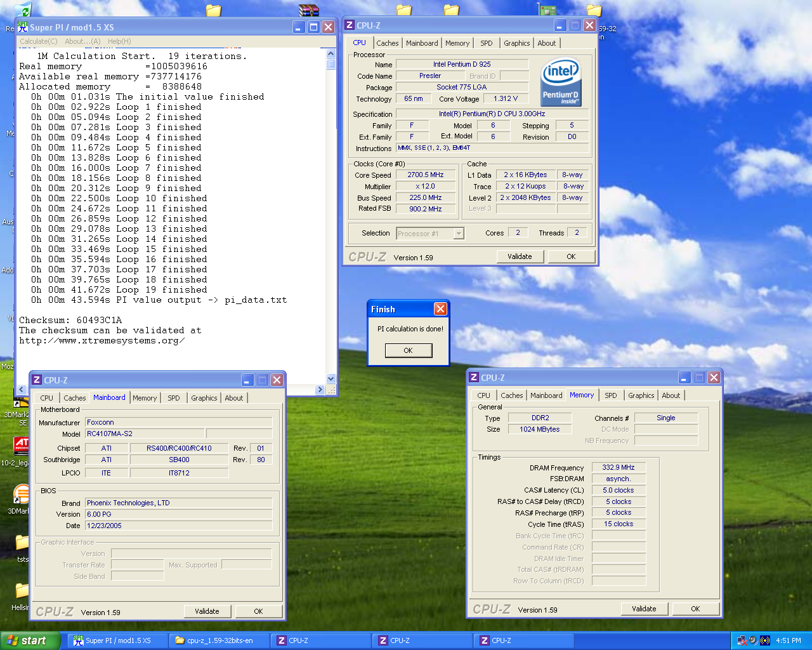Open the About menu in Super PI

[82, 41]
